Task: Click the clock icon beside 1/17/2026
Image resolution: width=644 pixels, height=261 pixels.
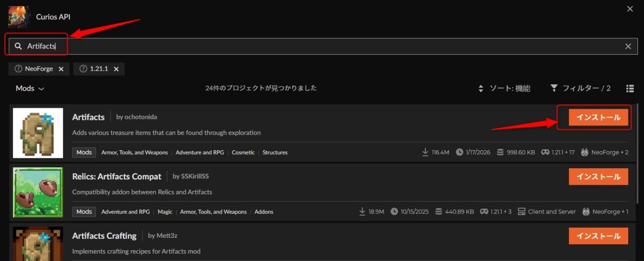Action: point(459,152)
